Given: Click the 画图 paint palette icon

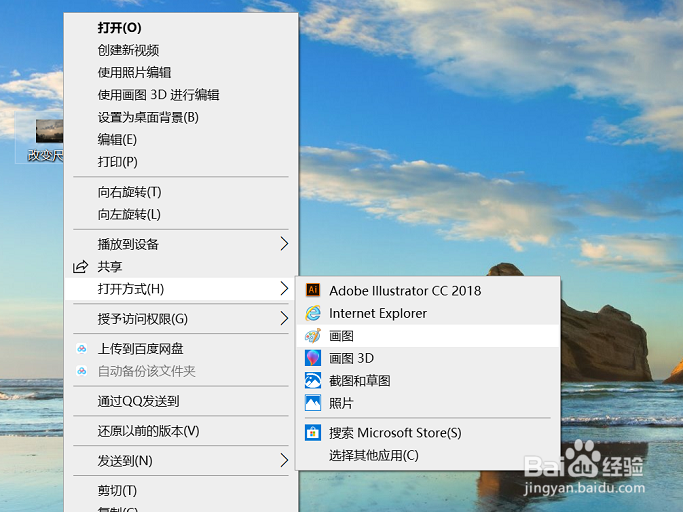Looking at the screenshot, I should pyautogui.click(x=313, y=336).
